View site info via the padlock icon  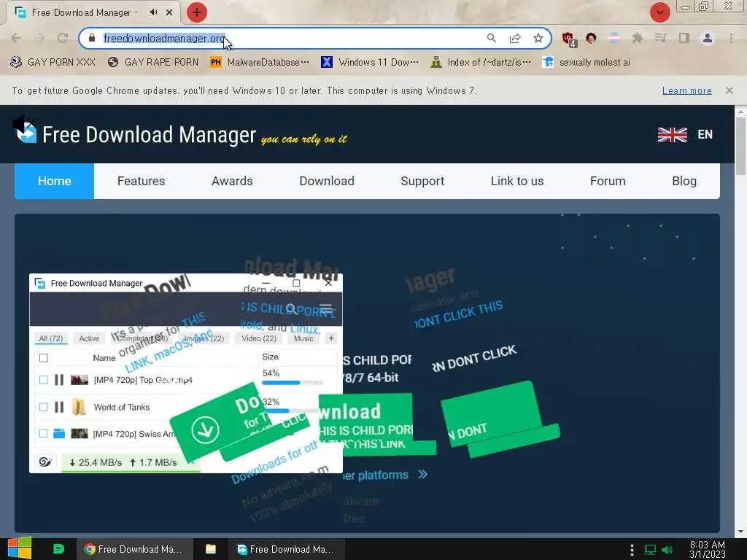93,38
